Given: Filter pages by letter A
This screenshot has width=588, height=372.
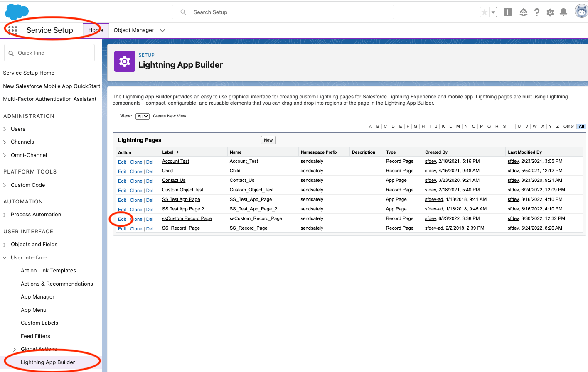Looking at the screenshot, I should pos(370,127).
